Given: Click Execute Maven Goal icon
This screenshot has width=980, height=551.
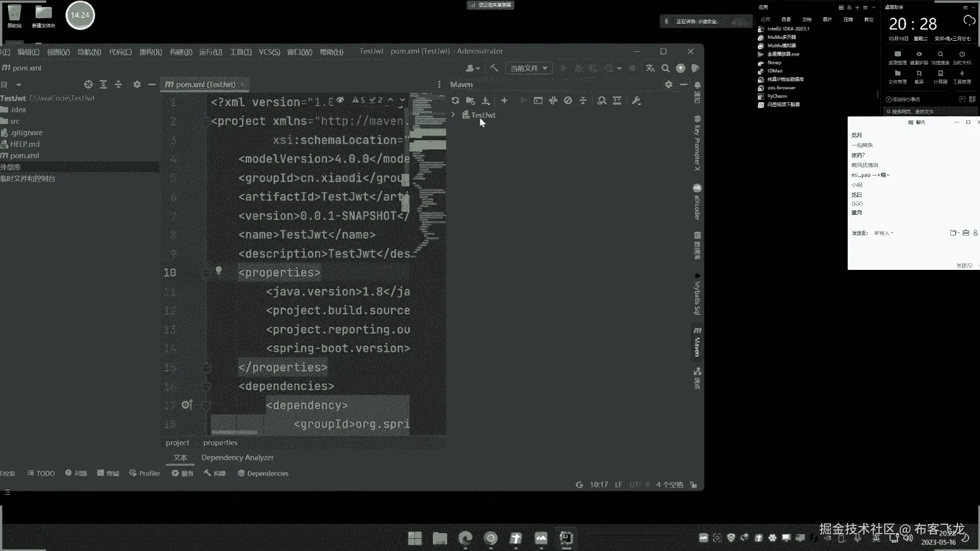Looking at the screenshot, I should pos(538,101).
